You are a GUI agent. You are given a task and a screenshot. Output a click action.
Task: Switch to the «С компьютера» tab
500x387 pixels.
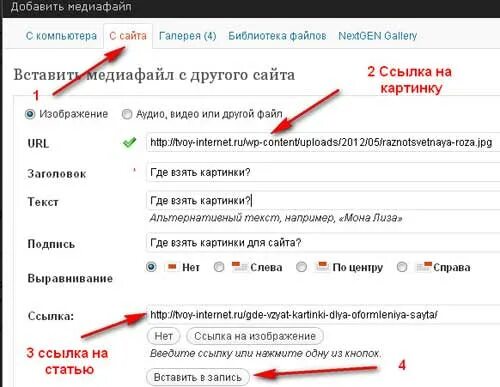point(61,36)
